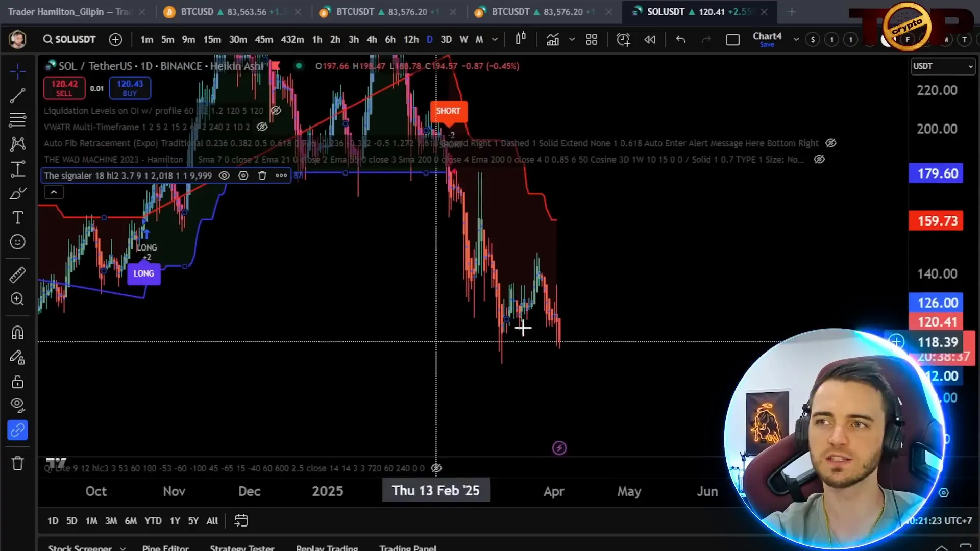Select the brush drawing tool

coord(17,193)
